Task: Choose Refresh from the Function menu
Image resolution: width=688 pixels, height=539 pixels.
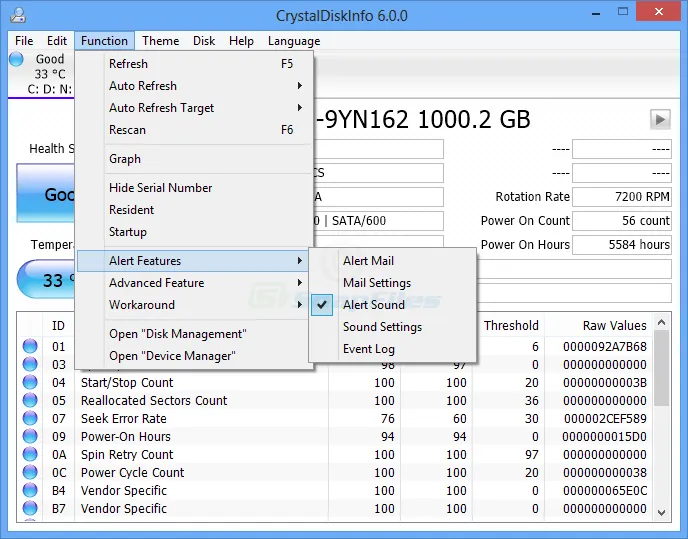Action: pos(194,64)
